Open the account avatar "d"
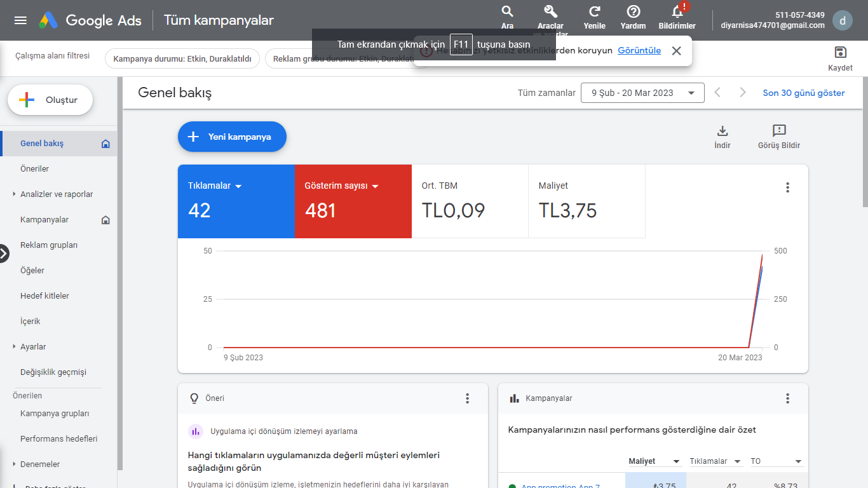The height and width of the screenshot is (488, 868). (843, 20)
